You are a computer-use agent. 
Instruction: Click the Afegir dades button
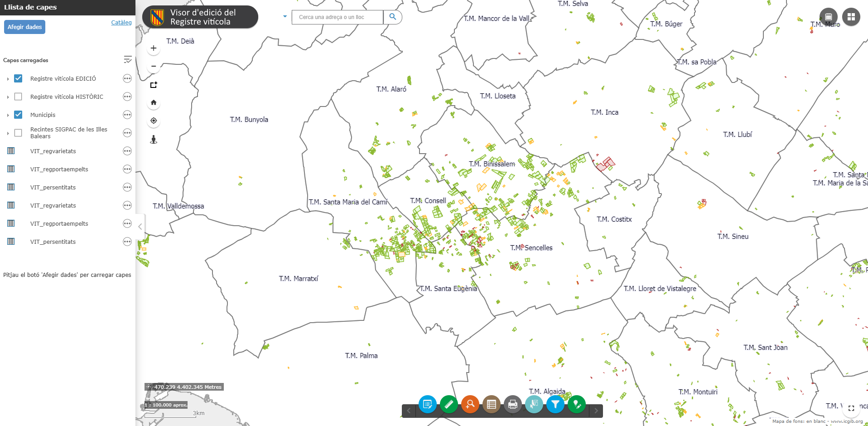tap(24, 27)
